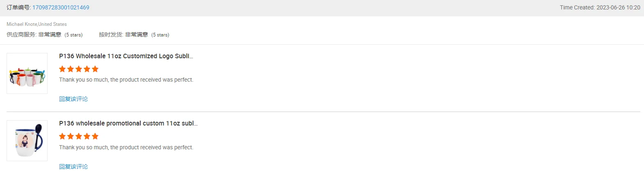
Task: Click the first review comment text
Action: pos(126,80)
